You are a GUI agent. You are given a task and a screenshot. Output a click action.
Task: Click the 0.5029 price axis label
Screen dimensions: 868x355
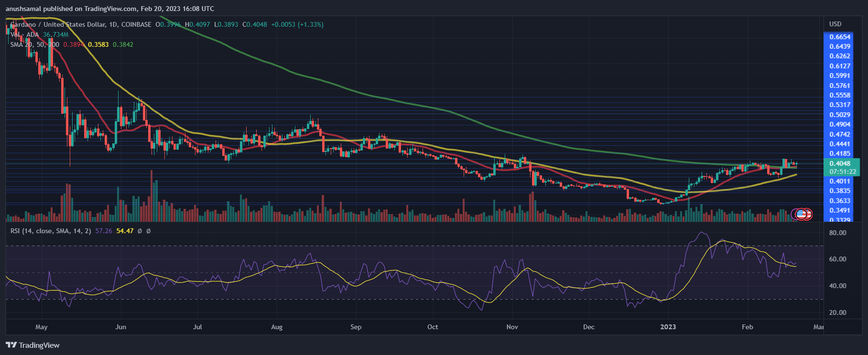coord(840,115)
